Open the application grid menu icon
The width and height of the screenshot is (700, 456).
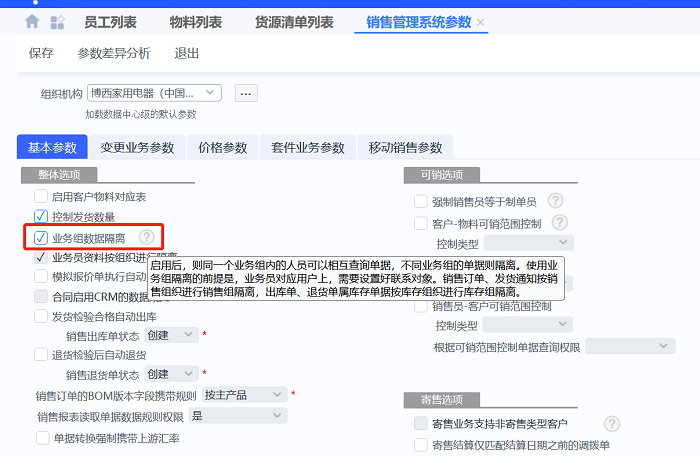(x=58, y=21)
